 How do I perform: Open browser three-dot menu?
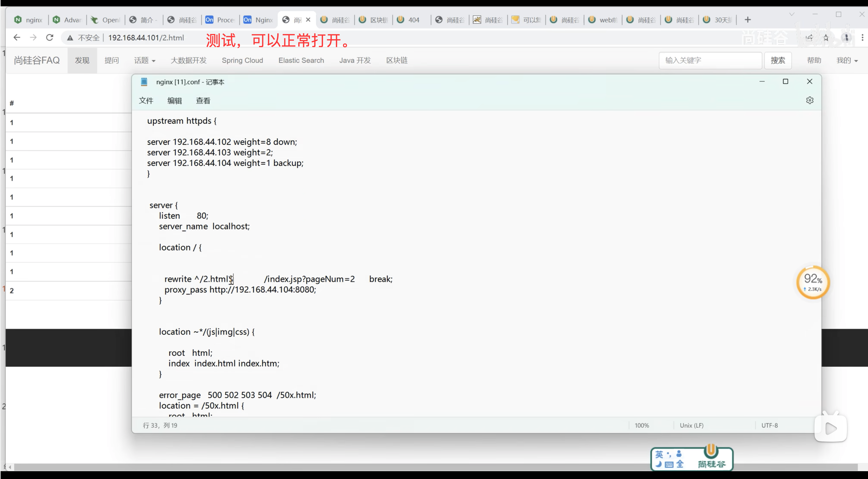[862, 37]
